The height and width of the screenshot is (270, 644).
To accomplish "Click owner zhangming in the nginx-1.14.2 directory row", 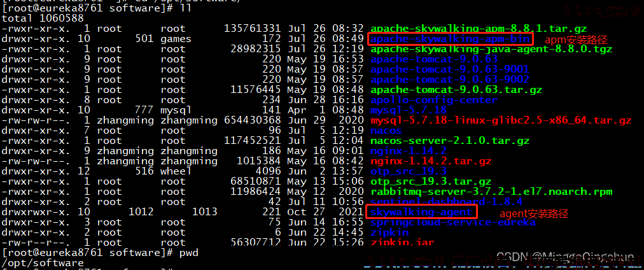I will (125, 151).
